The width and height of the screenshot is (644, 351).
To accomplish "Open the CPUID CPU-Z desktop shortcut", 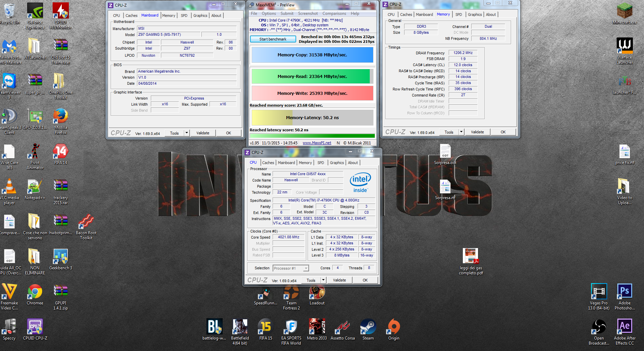I will (35, 329).
